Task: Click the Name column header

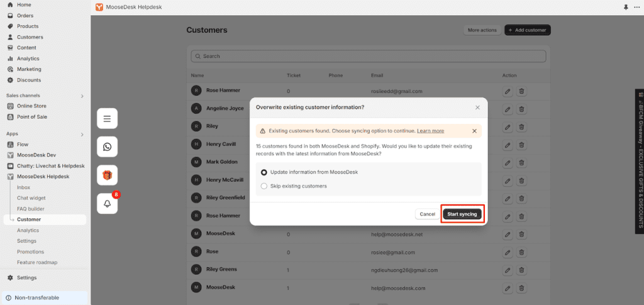Action: coord(197,75)
